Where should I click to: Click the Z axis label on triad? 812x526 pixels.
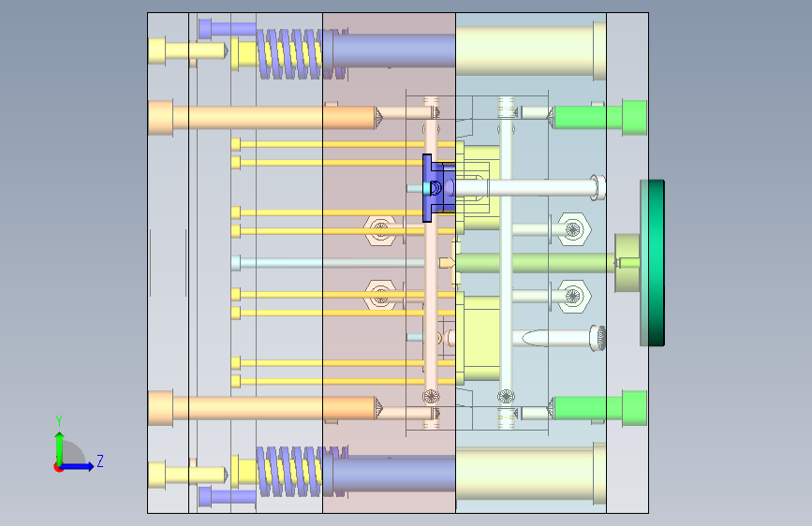(x=100, y=460)
